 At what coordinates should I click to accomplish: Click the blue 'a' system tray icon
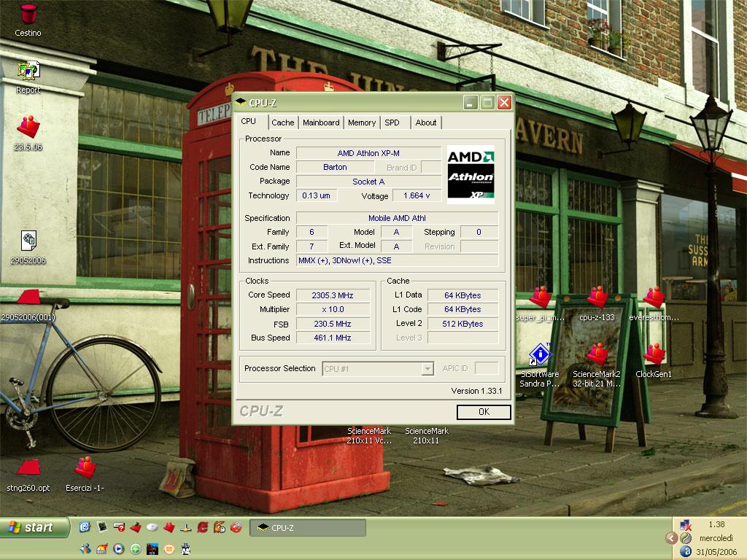tap(686, 551)
